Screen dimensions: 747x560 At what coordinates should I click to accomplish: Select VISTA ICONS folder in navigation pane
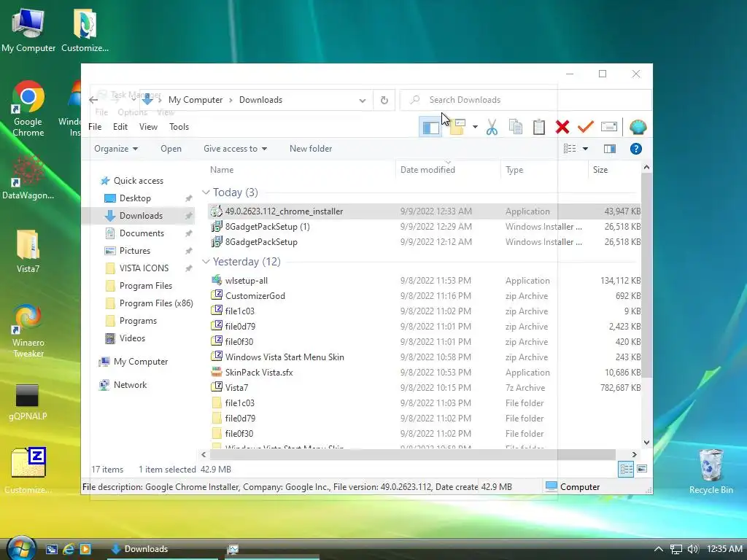click(x=144, y=268)
